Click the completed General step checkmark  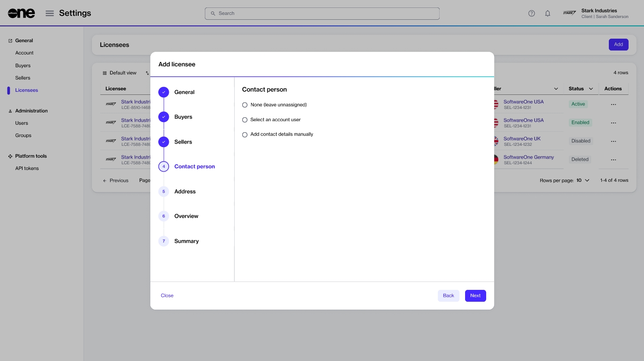[x=164, y=92]
